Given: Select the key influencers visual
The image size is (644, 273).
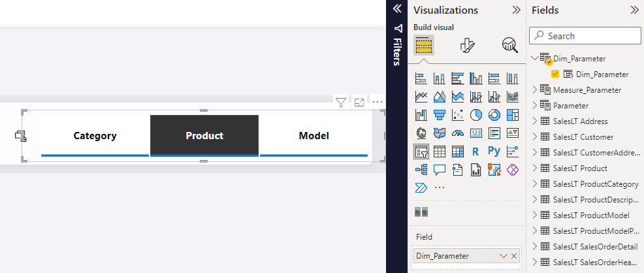Looking at the screenshot, I should [x=513, y=152].
